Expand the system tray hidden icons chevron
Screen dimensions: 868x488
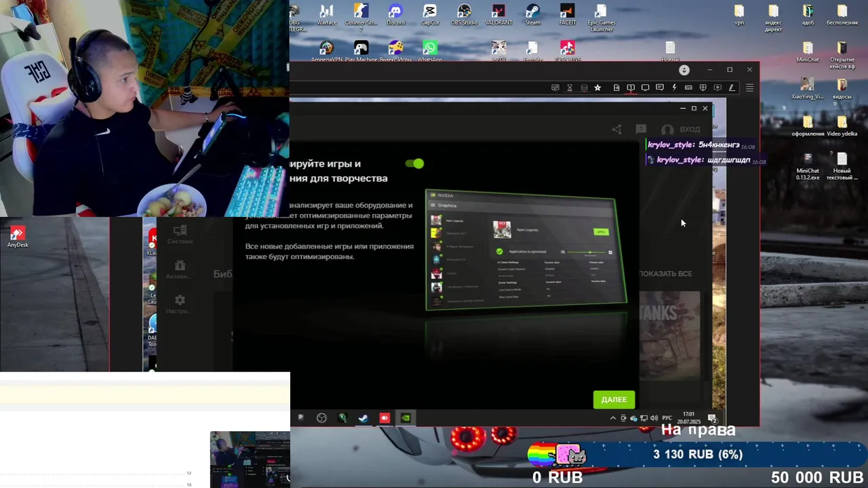pos(613,418)
